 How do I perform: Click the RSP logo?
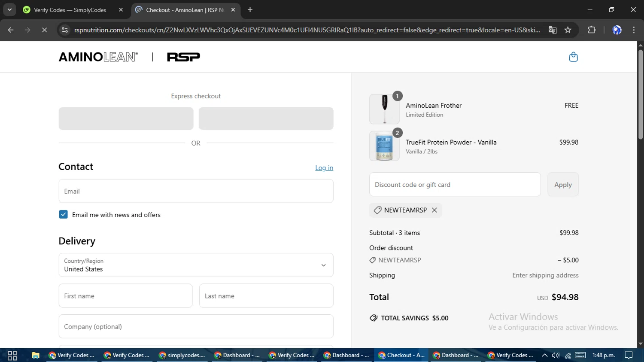[183, 57]
